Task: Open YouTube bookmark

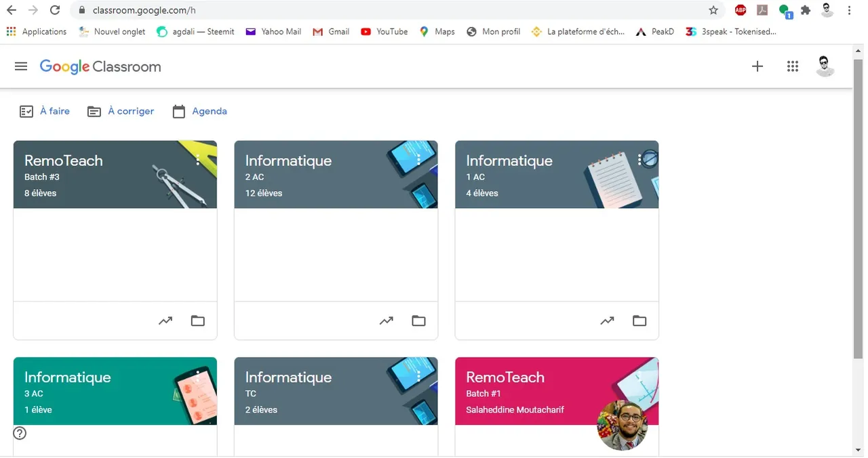Action: (x=384, y=31)
